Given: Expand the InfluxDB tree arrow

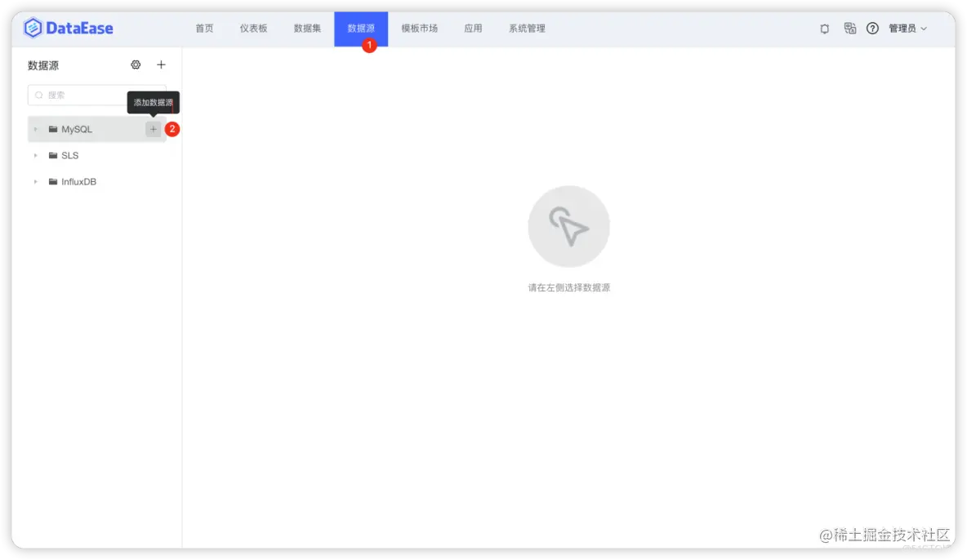Looking at the screenshot, I should [x=36, y=181].
